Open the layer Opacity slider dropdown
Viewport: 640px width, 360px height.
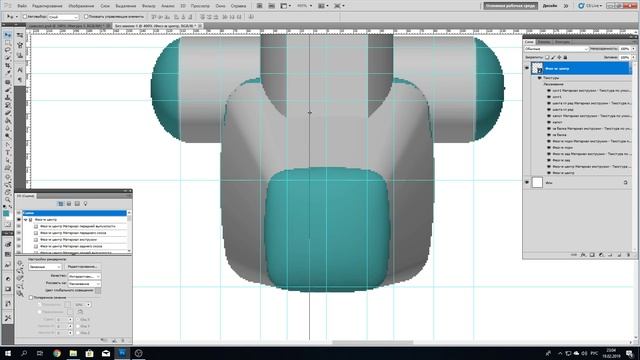[x=633, y=49]
